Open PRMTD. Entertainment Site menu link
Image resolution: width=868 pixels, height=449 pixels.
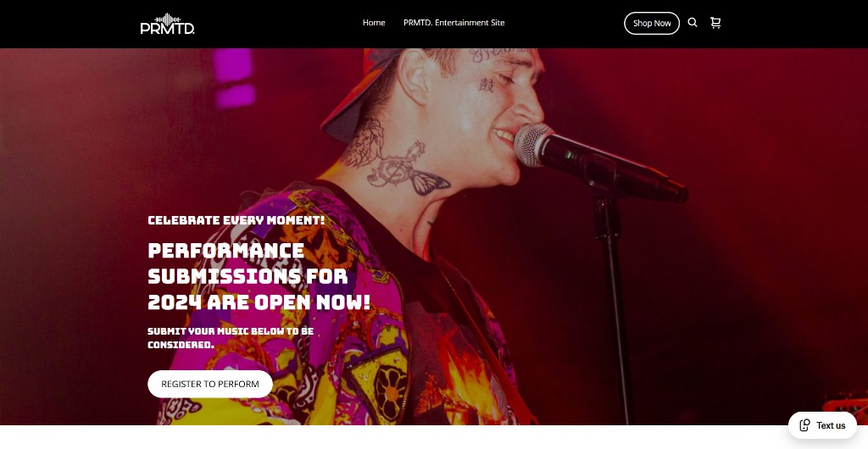(454, 23)
